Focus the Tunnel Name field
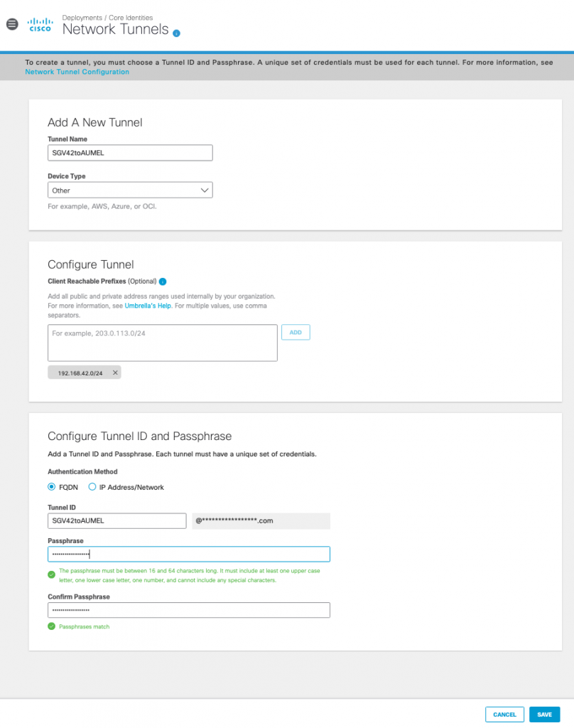The height and width of the screenshot is (728, 574). [130, 153]
